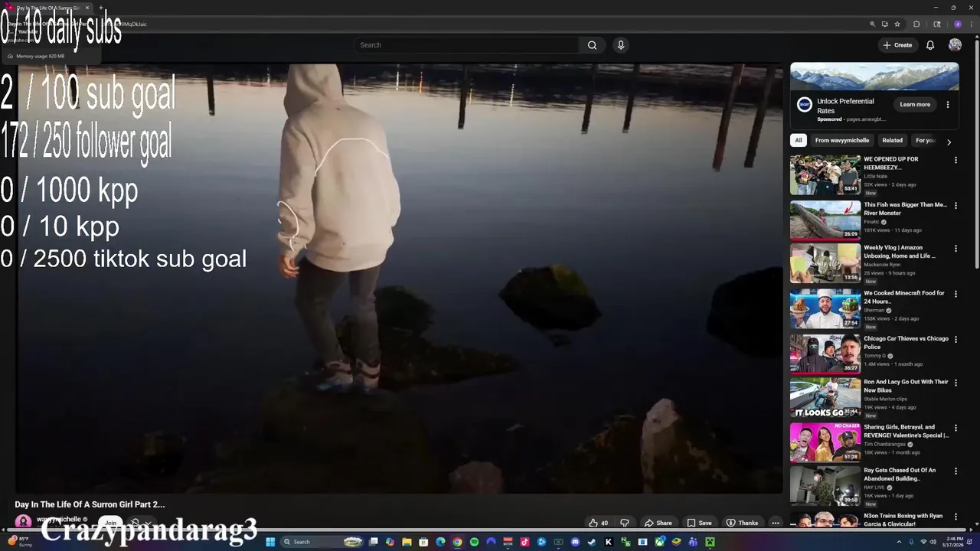Screen dimensions: 980x551
Task: Save the video to a playlist
Action: click(699, 523)
